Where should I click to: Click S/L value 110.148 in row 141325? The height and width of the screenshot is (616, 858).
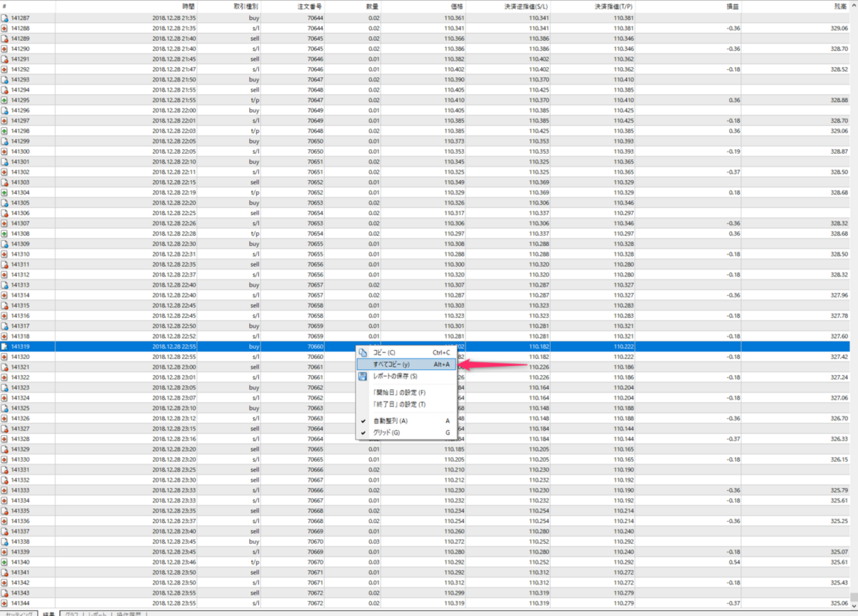coord(539,408)
